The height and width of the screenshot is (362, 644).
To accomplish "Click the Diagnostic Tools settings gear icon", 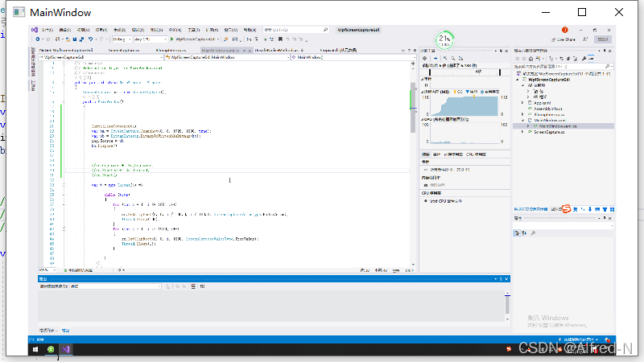I will [425, 59].
